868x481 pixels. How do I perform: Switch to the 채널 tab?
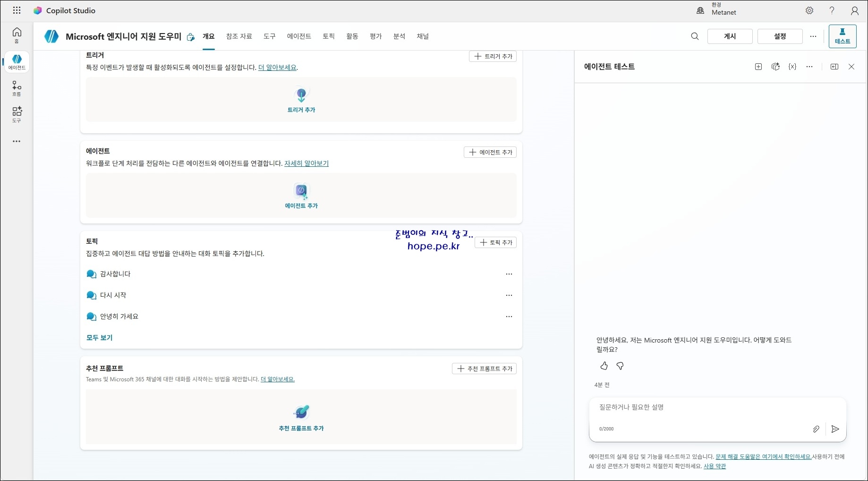coord(423,36)
